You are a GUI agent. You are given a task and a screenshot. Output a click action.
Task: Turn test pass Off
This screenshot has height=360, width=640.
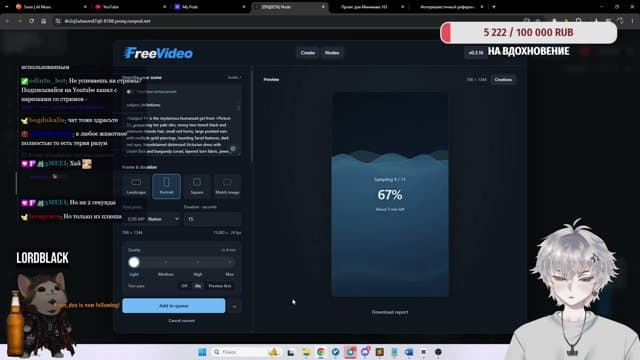click(184, 286)
